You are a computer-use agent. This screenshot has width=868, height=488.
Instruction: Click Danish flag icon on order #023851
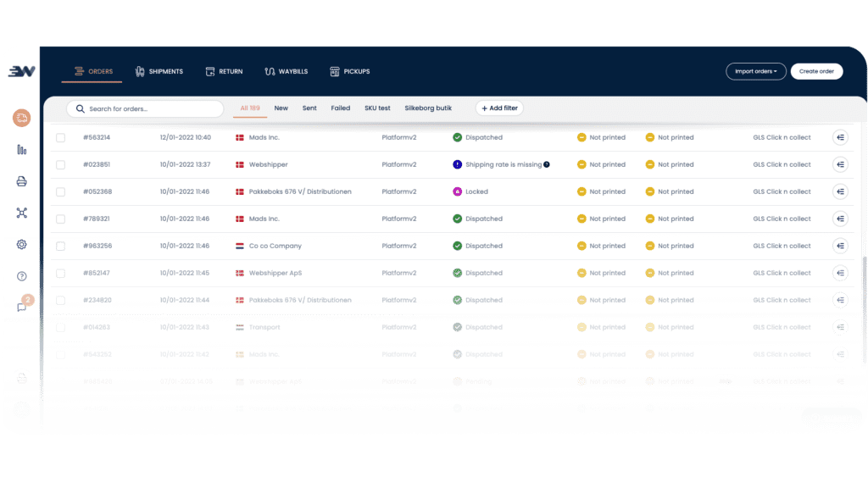click(x=240, y=164)
